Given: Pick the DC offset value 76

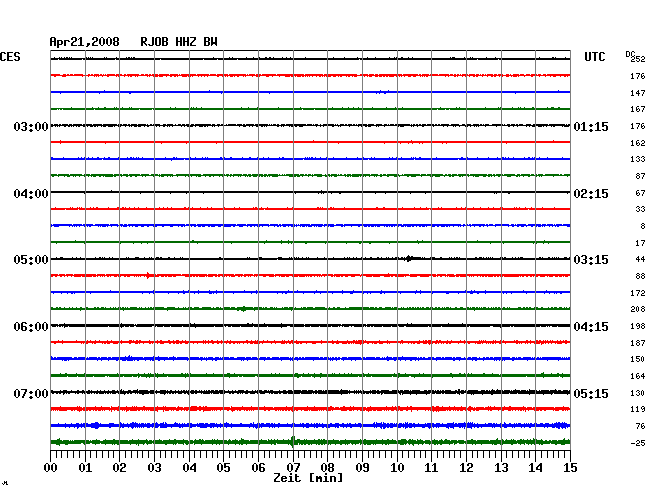Looking at the screenshot, I should click(x=640, y=426).
